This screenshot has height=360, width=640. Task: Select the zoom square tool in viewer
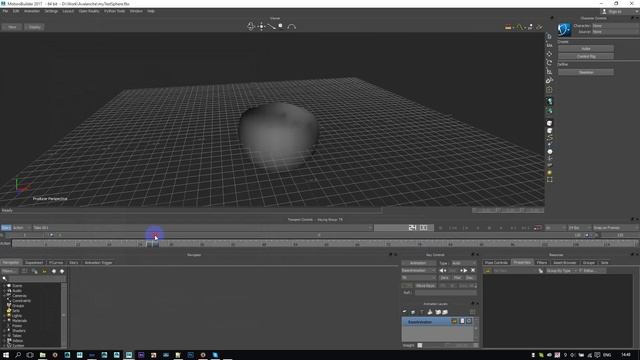pos(280,26)
